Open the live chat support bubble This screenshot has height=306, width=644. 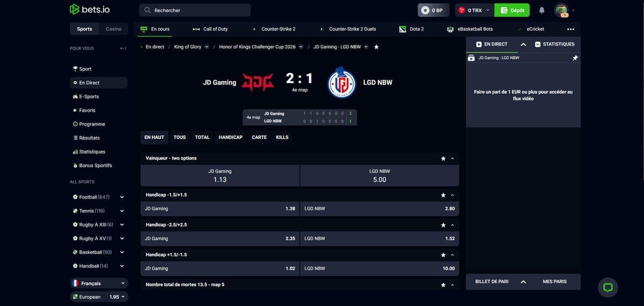[x=608, y=287]
